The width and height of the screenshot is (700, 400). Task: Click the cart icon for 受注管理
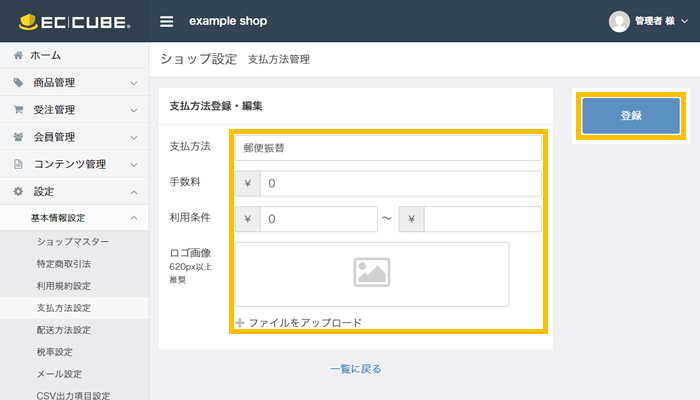(18, 110)
